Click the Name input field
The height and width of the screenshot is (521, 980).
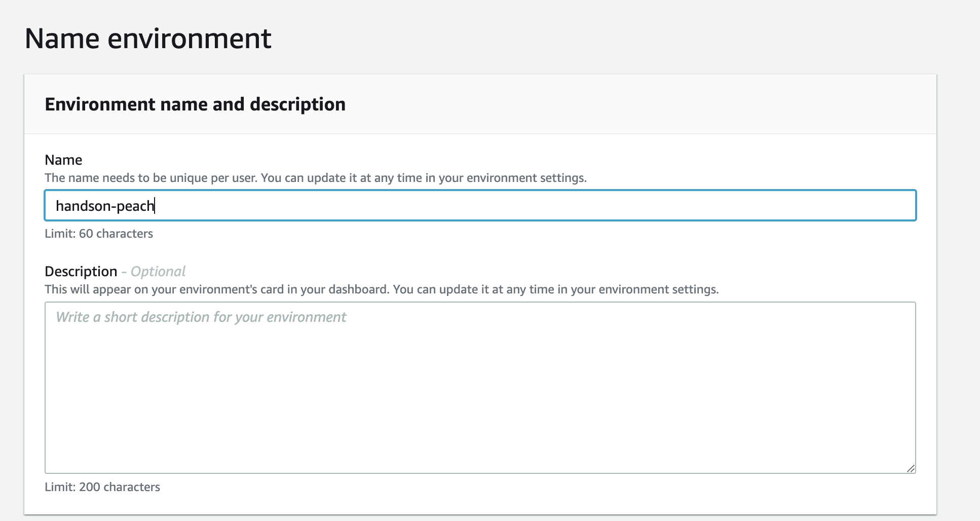(x=480, y=205)
